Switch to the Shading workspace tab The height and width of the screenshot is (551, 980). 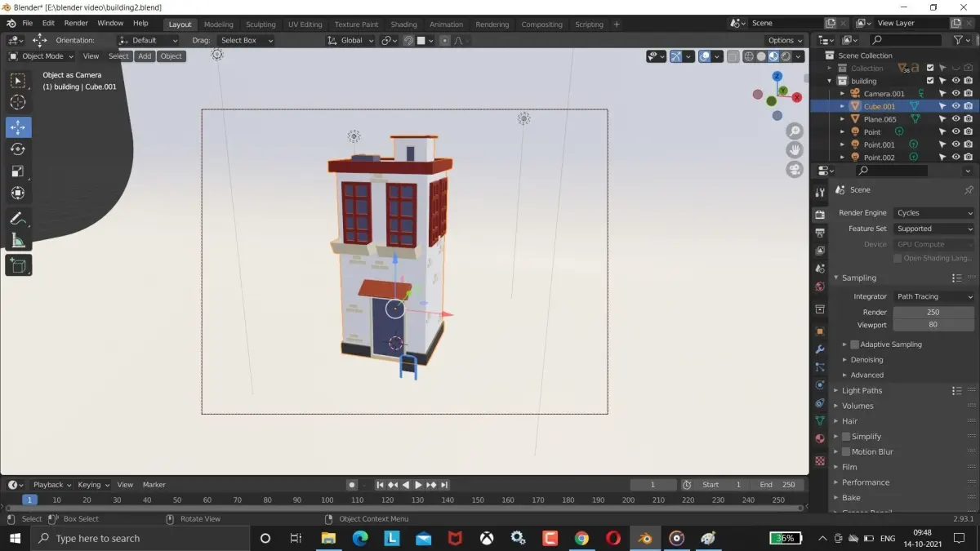[x=403, y=24]
